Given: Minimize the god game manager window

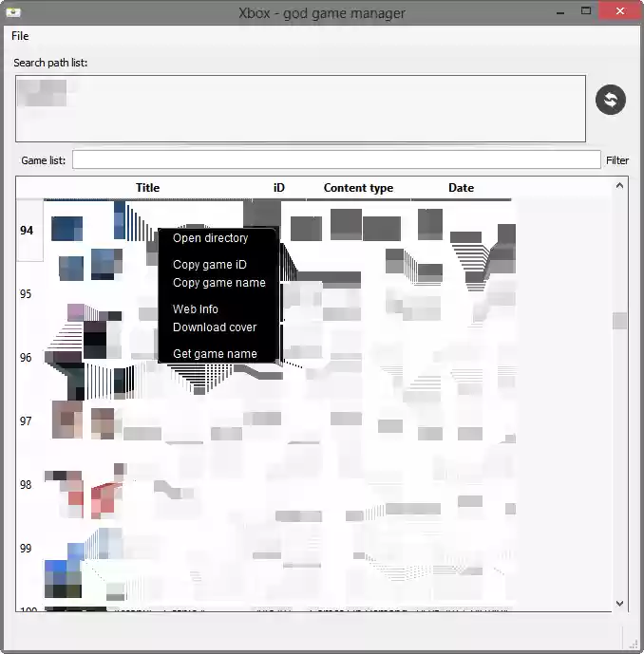Looking at the screenshot, I should [560, 12].
